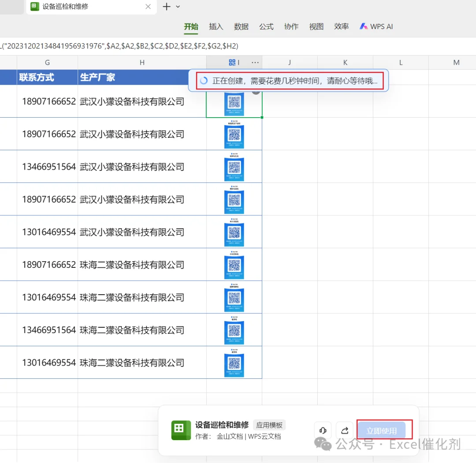Click the 应用模板 tag
The width and height of the screenshot is (476, 463).
(269, 425)
